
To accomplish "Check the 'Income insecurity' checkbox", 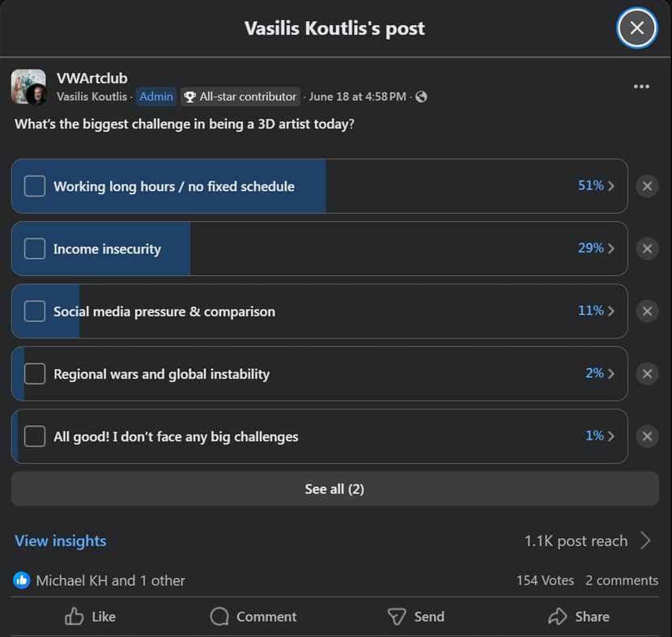I will click(x=35, y=248).
